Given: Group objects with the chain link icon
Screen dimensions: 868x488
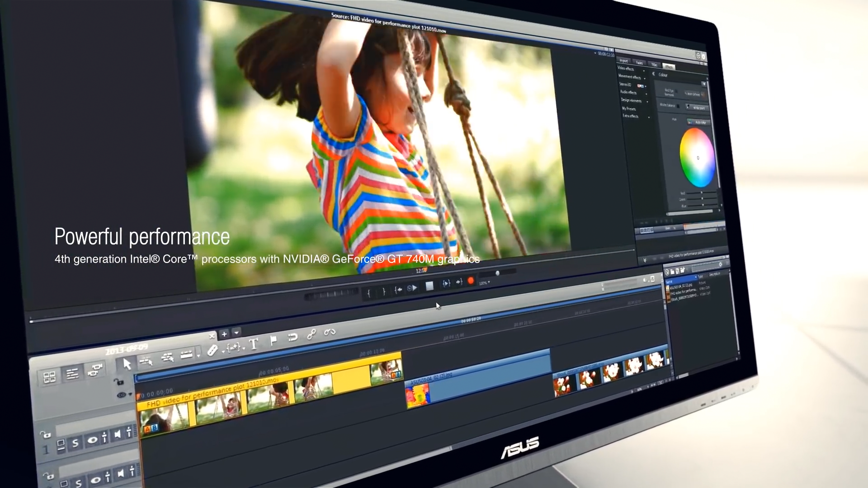Looking at the screenshot, I should (x=311, y=334).
